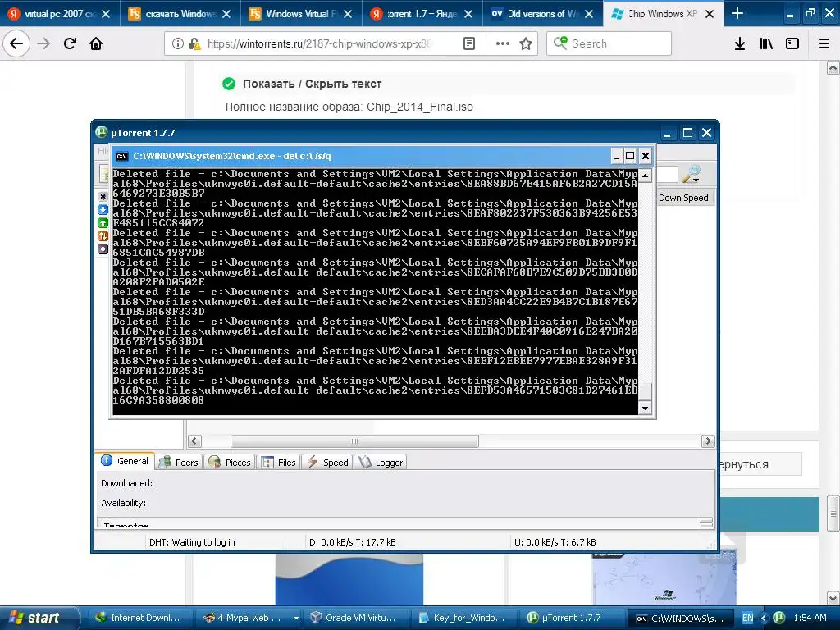Viewport: 840px width, 630px height.
Task: Open browser library icon
Action: 766,43
